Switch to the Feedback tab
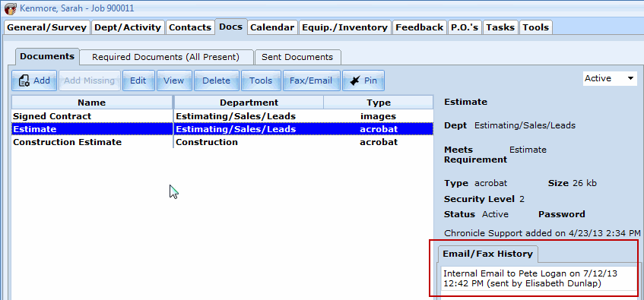Viewport: 644px width, 300px height. (420, 27)
